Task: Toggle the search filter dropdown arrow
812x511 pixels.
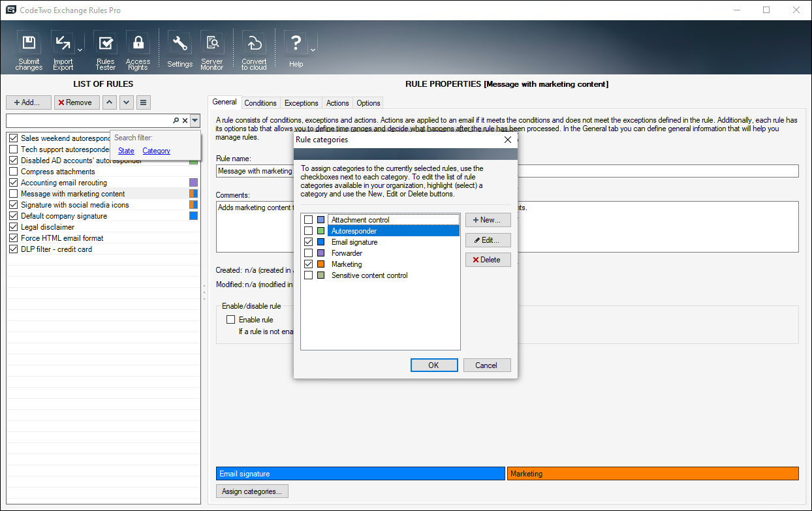Action: 195,121
